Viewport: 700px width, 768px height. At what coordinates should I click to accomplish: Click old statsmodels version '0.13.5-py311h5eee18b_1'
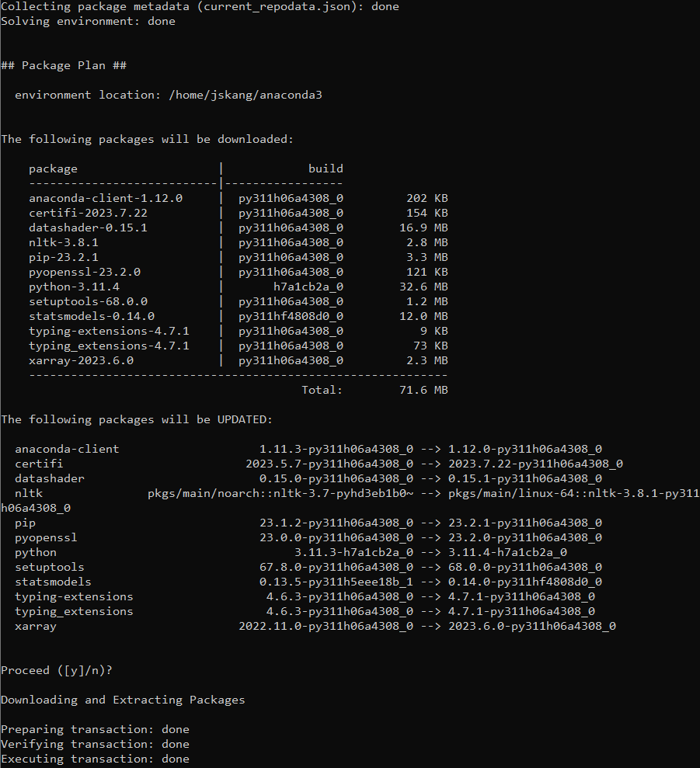[x=336, y=582]
